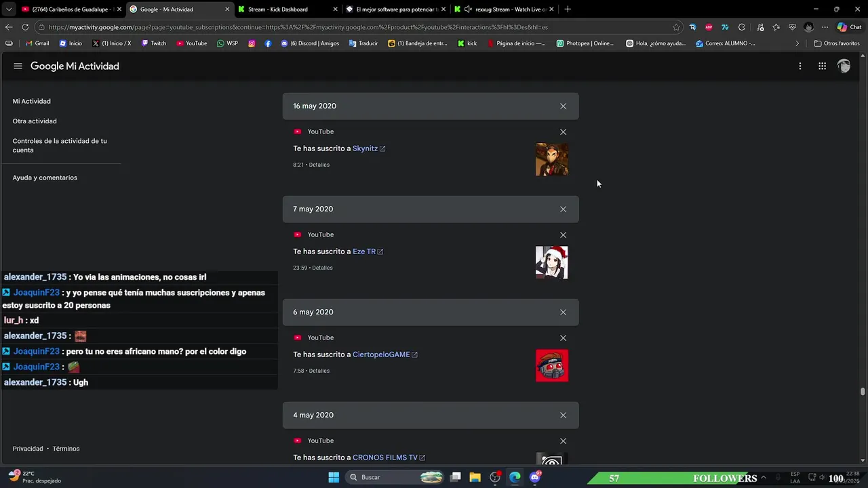Open the tab list dropdown arrow
The width and height of the screenshot is (868, 488).
coord(8,9)
